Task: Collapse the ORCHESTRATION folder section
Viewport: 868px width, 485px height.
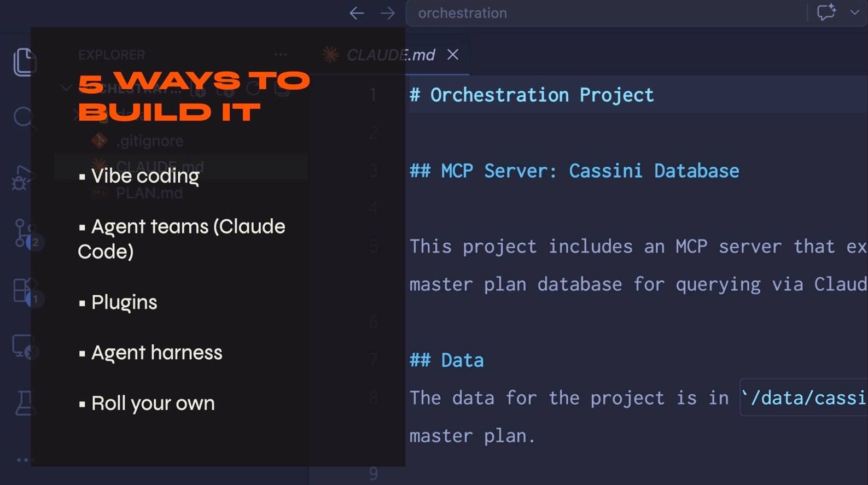Action: point(66,88)
